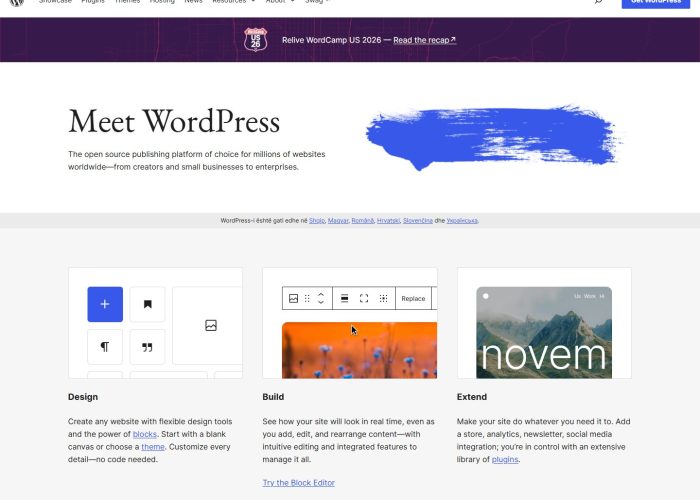Viewport: 700px width, 500px height.
Task: Select the paragraph (pilcrow) block icon
Action: 105,347
